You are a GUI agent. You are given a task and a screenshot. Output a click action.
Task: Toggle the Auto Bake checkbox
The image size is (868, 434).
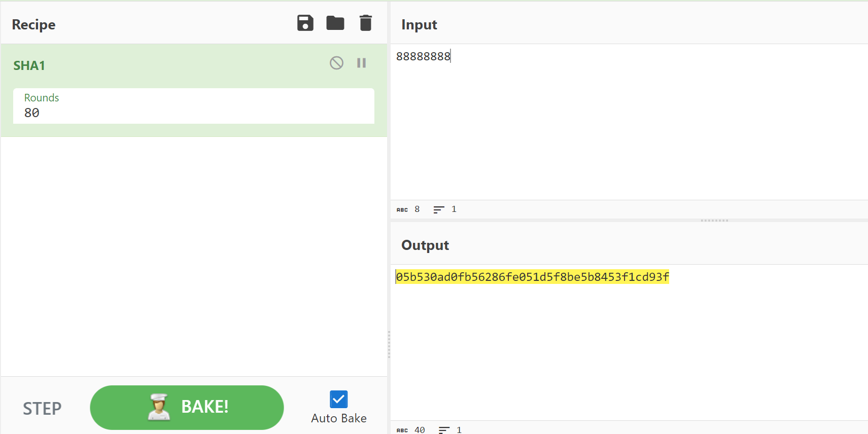pos(338,399)
